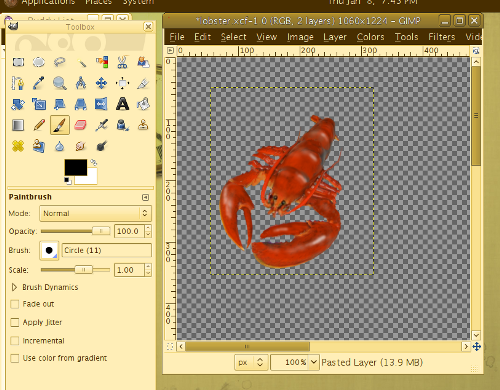Activate the Perspective Clone tool
This screenshot has width=500, height=390.
[39, 146]
